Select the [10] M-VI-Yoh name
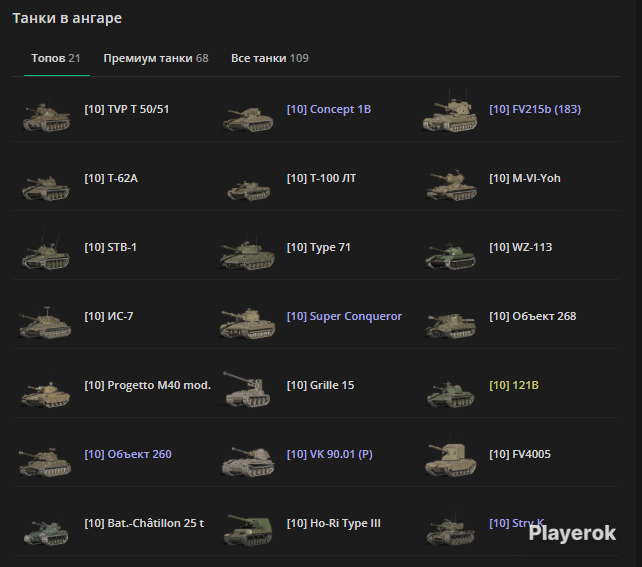 point(525,178)
